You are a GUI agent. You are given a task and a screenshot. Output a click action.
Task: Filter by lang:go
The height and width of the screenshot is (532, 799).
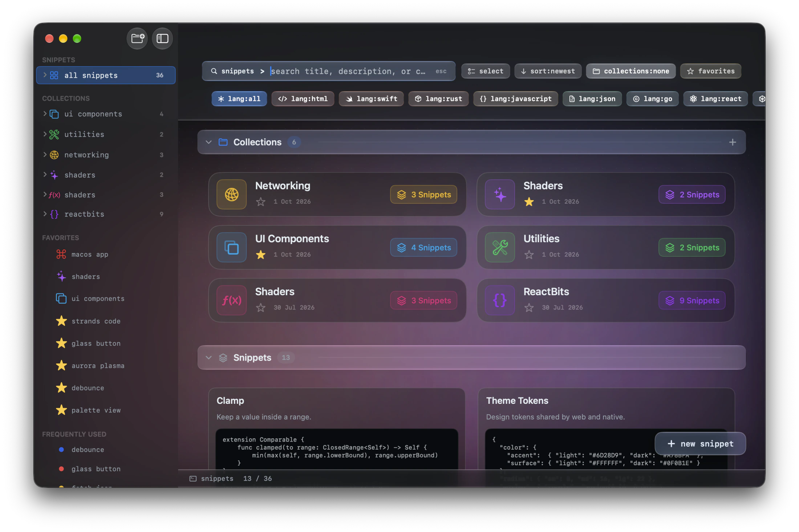[653, 99]
